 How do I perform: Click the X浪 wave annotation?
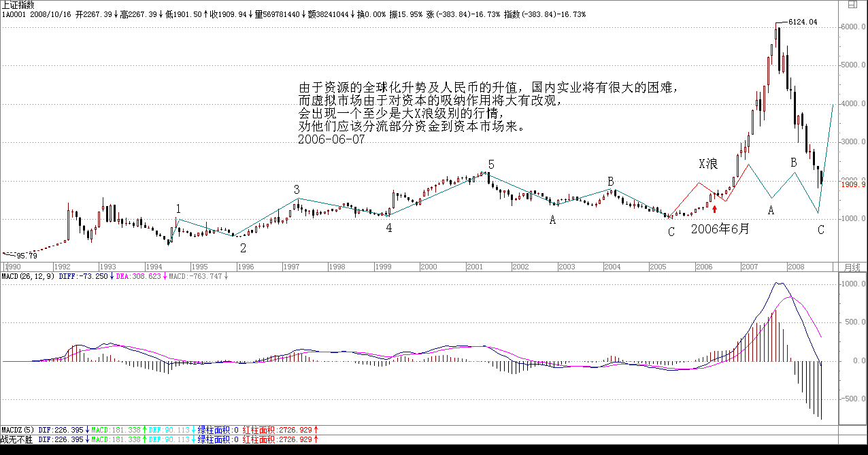click(709, 164)
